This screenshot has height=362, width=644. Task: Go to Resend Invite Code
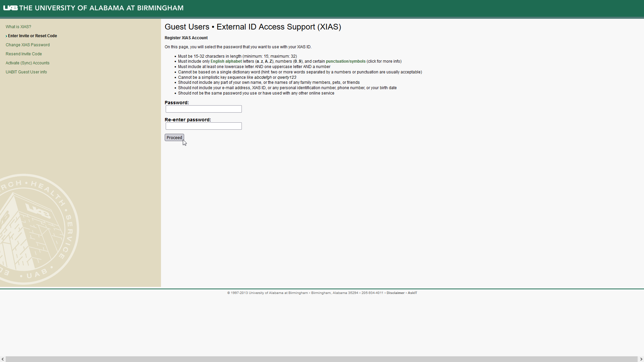23,54
